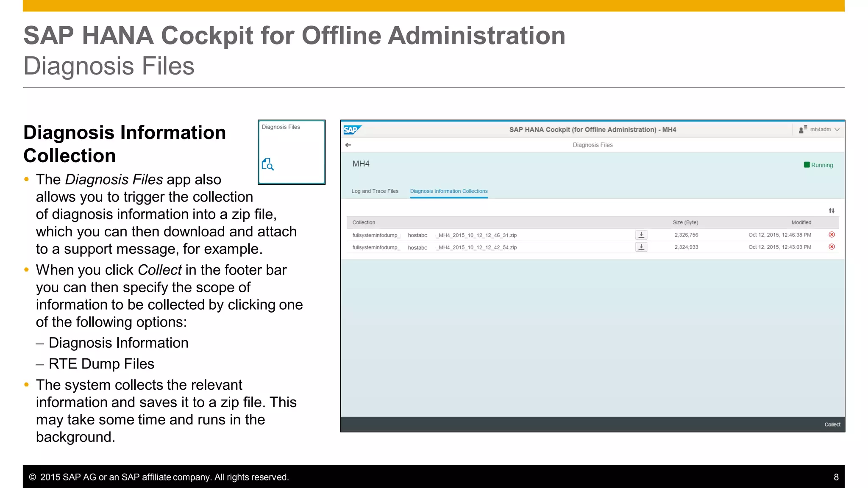868x488 pixels.
Task: Select the fullsysteminfodump row ending in 12_42_54.zip
Action: [593, 247]
